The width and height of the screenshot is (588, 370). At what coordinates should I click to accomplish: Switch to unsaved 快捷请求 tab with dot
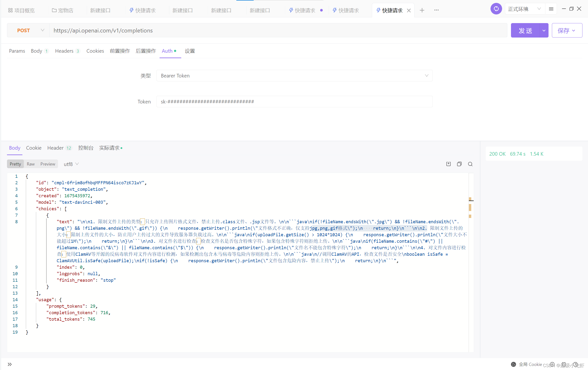(x=306, y=11)
